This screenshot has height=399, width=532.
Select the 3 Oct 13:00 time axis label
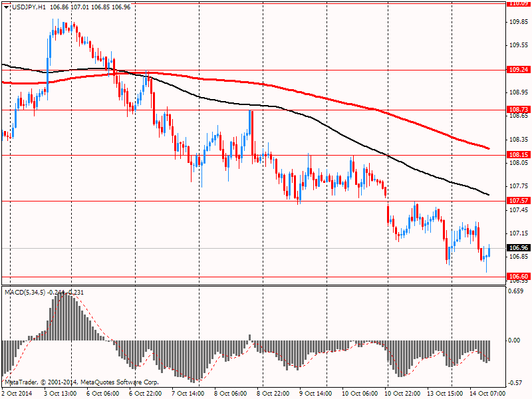point(60,394)
